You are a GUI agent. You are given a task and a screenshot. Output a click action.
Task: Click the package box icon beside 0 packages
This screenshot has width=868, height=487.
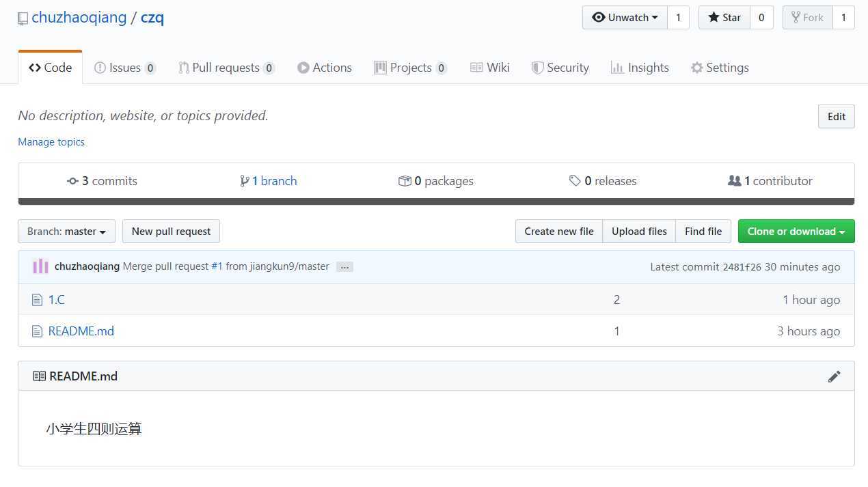tap(405, 181)
